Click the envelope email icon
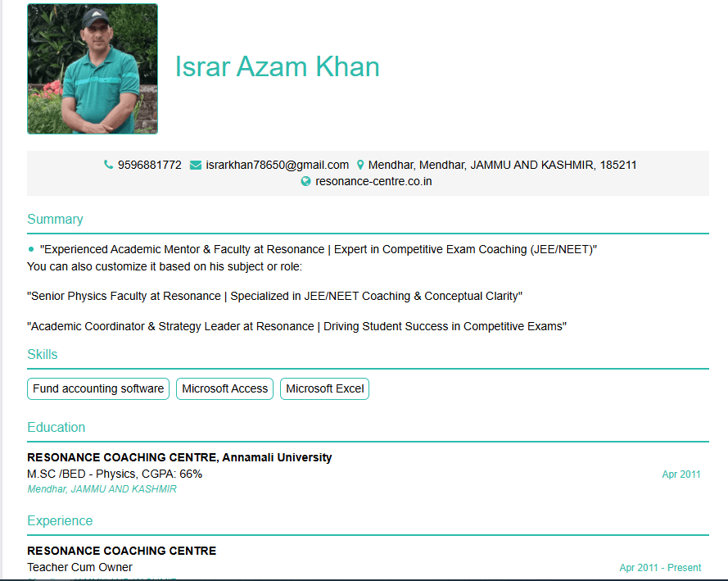The image size is (728, 581). (196, 165)
